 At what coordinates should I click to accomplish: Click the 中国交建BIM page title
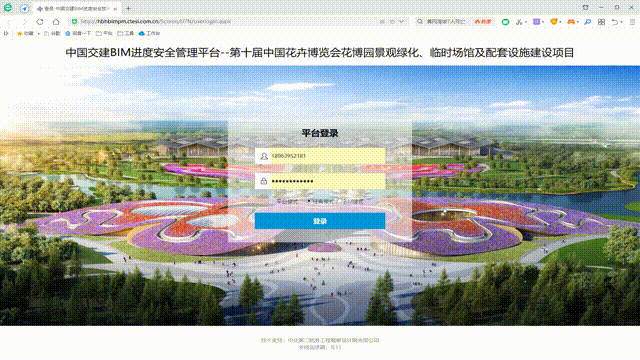click(320, 53)
